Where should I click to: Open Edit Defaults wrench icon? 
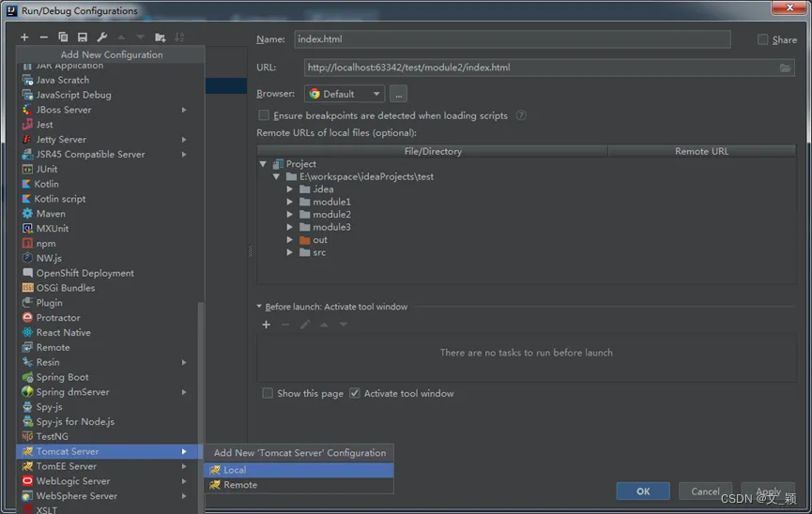click(x=102, y=38)
